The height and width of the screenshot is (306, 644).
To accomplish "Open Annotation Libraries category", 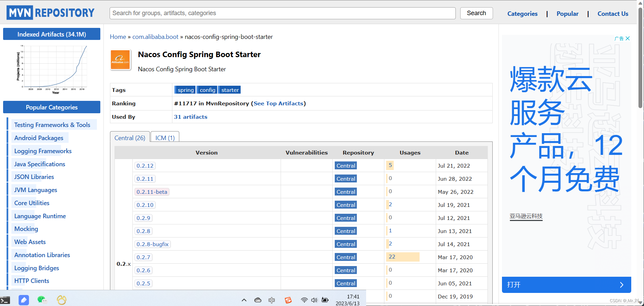I will (42, 255).
